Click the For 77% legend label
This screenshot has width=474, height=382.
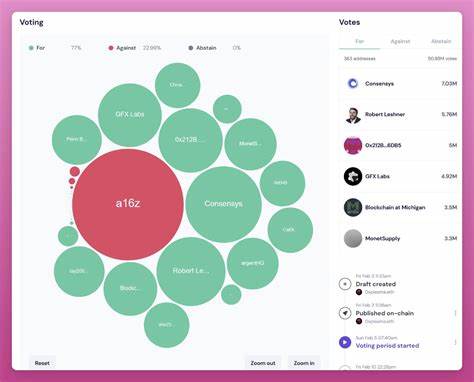[x=55, y=48]
